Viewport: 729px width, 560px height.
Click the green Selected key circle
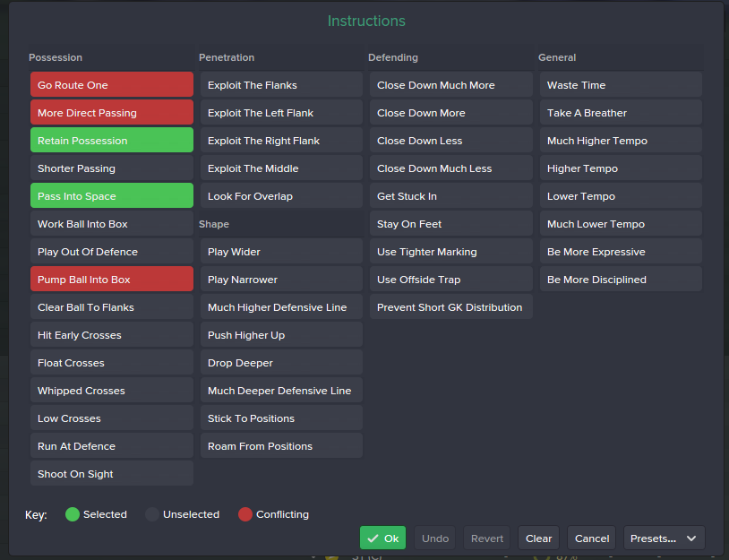(x=73, y=514)
